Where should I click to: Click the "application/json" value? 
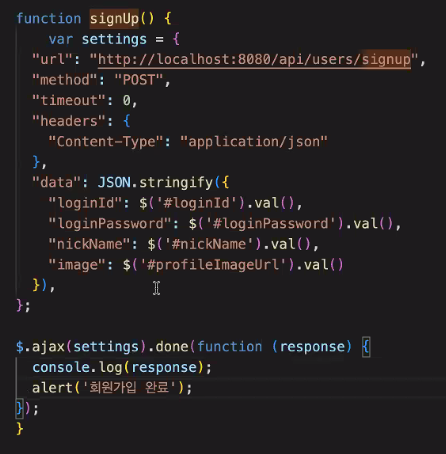pyautogui.click(x=254, y=142)
